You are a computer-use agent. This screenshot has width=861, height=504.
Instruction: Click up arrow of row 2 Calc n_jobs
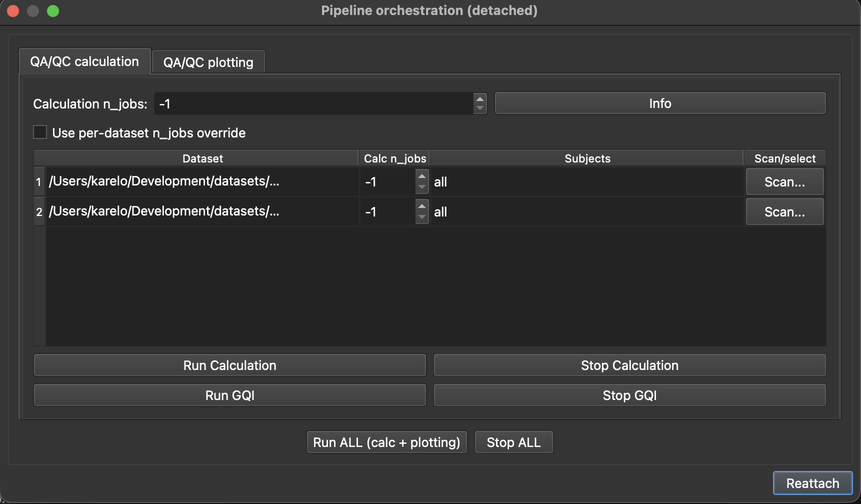pos(422,206)
